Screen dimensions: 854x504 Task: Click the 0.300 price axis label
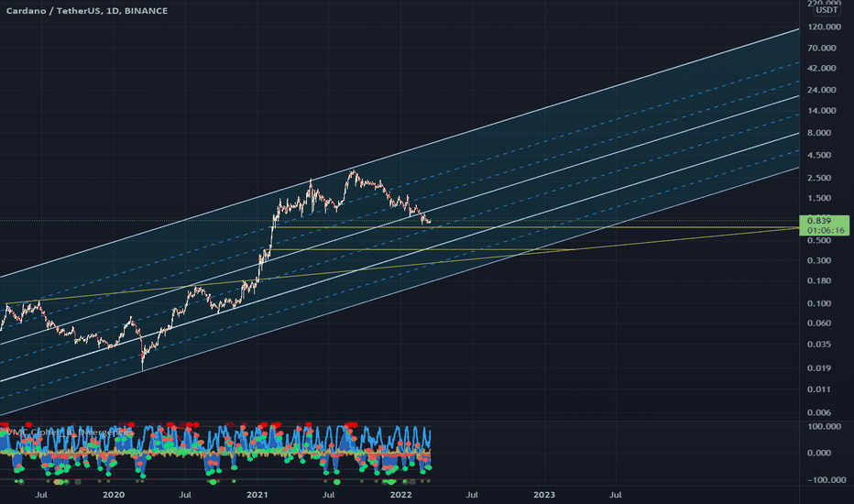pyautogui.click(x=820, y=260)
